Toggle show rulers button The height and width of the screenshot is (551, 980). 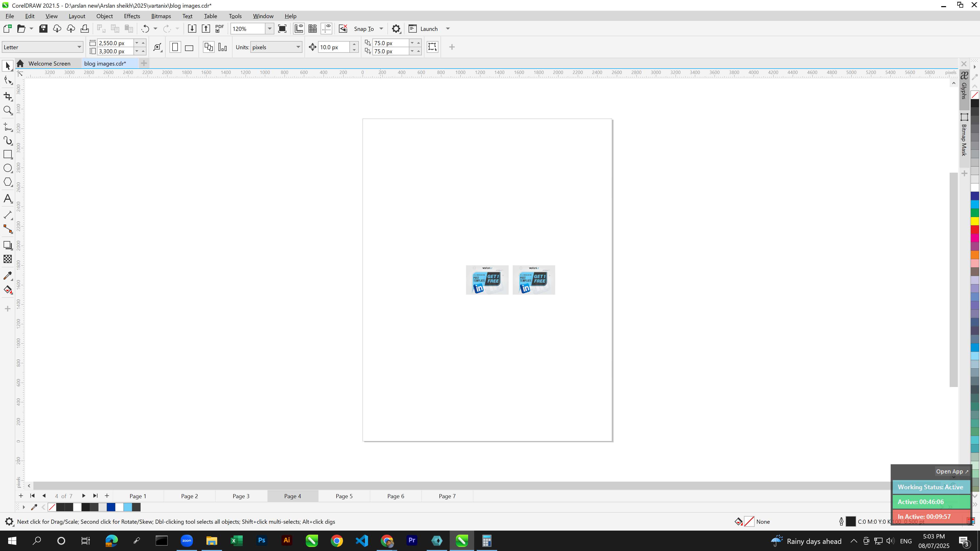[299, 29]
